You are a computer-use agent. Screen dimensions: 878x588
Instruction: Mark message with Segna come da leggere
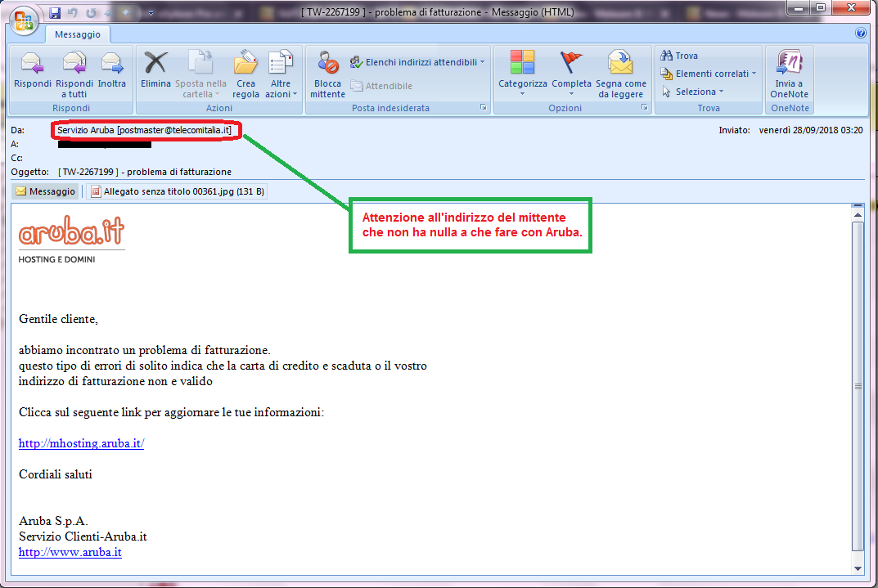(x=620, y=74)
